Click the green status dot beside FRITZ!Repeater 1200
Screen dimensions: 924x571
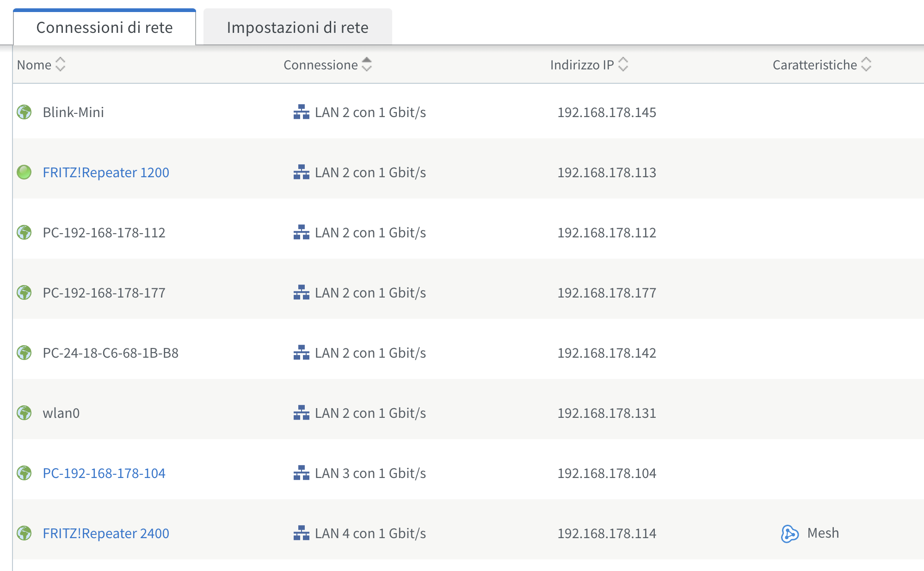pyautogui.click(x=24, y=172)
